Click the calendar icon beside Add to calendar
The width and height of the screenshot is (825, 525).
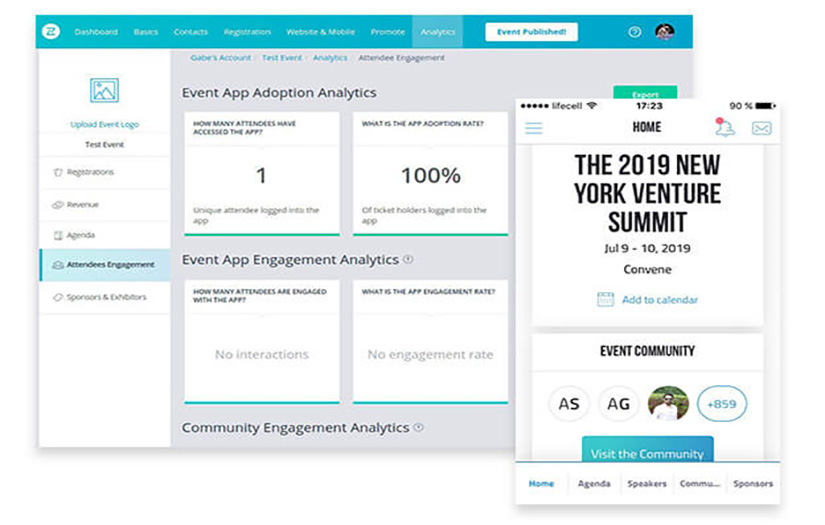point(605,299)
